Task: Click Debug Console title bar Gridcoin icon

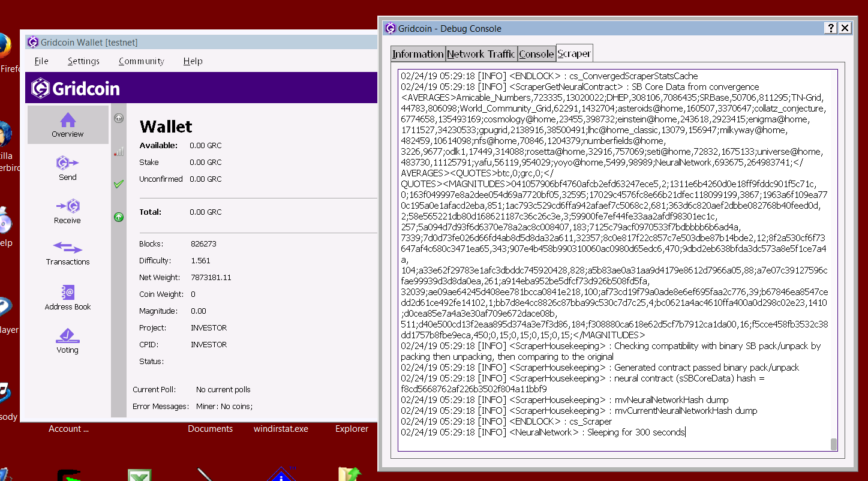Action: pos(391,28)
